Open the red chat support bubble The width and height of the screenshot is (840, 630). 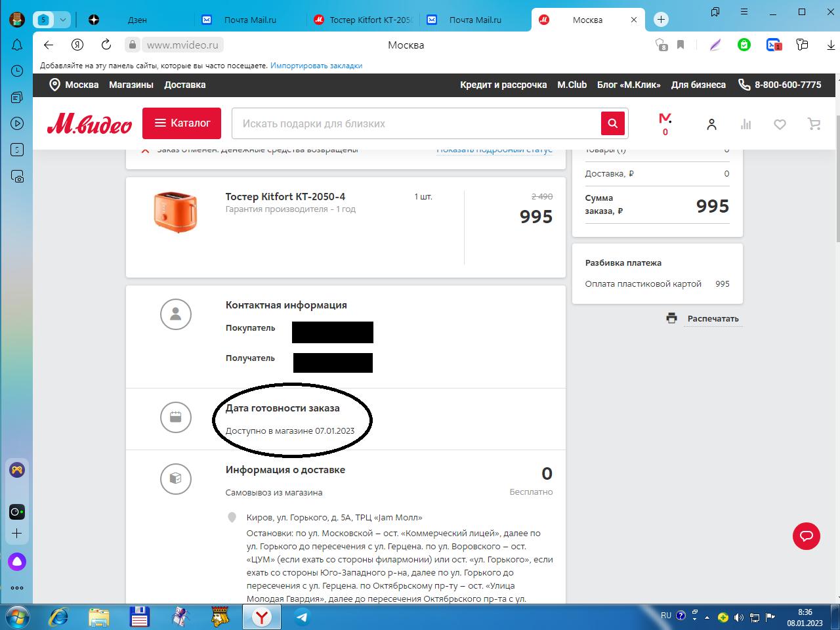click(806, 536)
